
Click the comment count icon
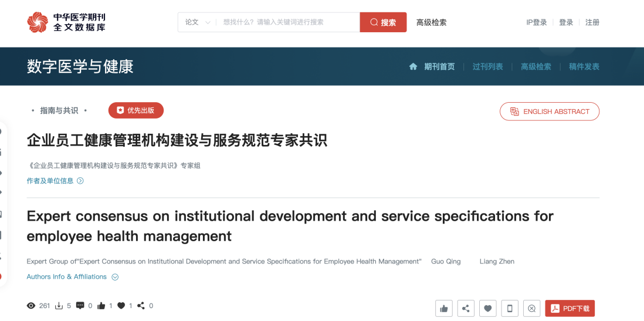coord(80,306)
